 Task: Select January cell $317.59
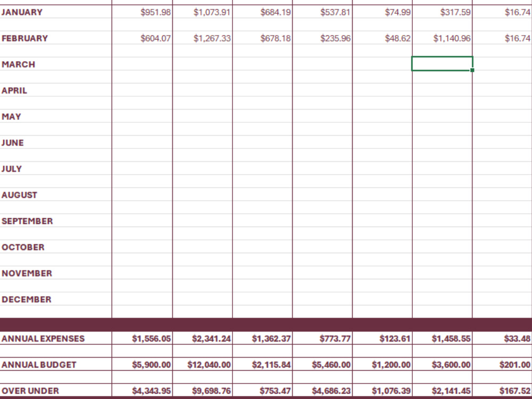[x=443, y=12]
